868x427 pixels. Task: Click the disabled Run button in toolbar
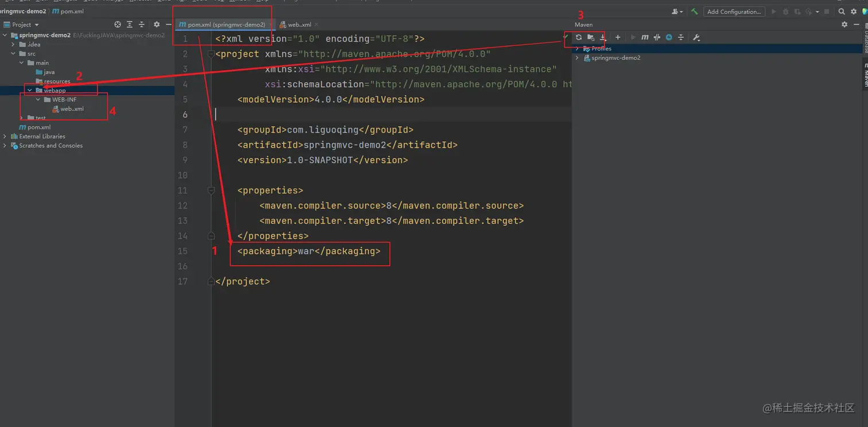(x=774, y=11)
